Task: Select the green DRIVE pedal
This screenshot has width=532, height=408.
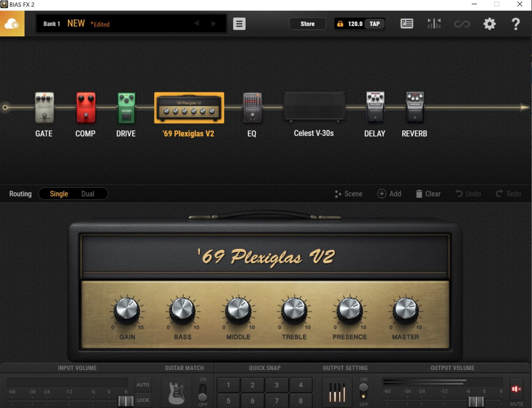Action: pyautogui.click(x=126, y=108)
